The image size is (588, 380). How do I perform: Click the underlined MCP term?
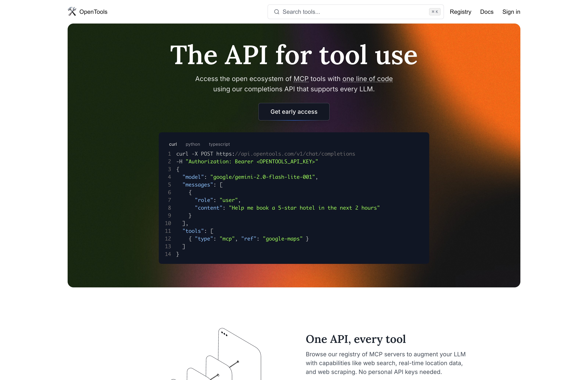[x=301, y=79]
